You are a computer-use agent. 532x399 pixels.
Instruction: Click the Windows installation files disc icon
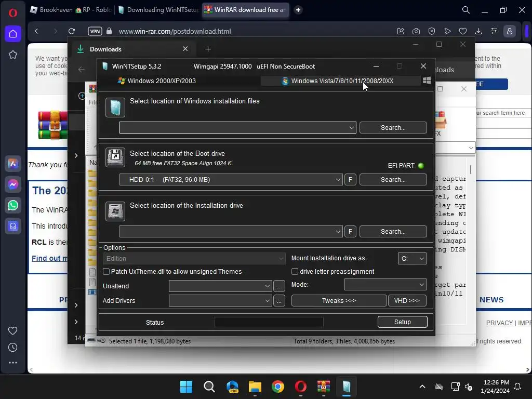115,108
